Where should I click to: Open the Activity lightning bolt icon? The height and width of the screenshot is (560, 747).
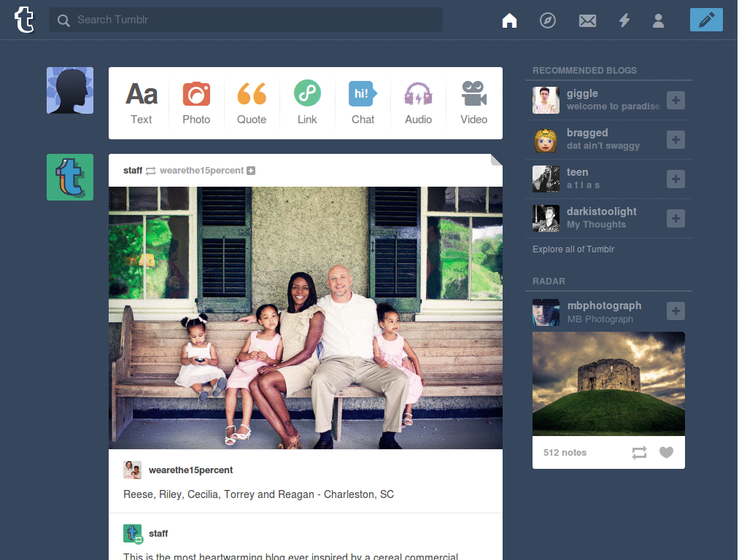click(x=624, y=20)
